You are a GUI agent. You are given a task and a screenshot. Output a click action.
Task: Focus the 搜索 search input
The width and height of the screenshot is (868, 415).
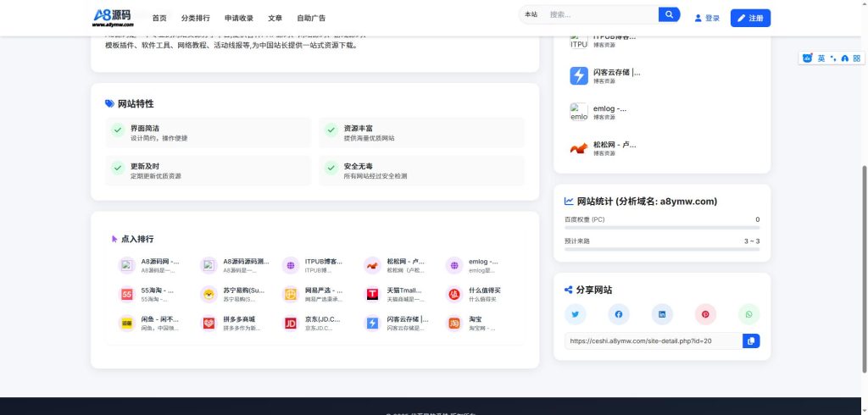pyautogui.click(x=600, y=14)
